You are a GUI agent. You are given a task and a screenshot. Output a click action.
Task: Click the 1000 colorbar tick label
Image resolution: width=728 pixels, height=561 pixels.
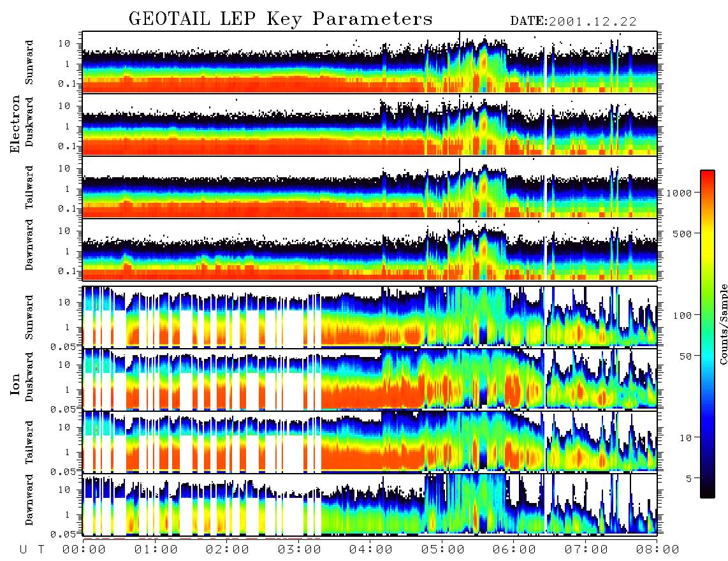point(679,193)
